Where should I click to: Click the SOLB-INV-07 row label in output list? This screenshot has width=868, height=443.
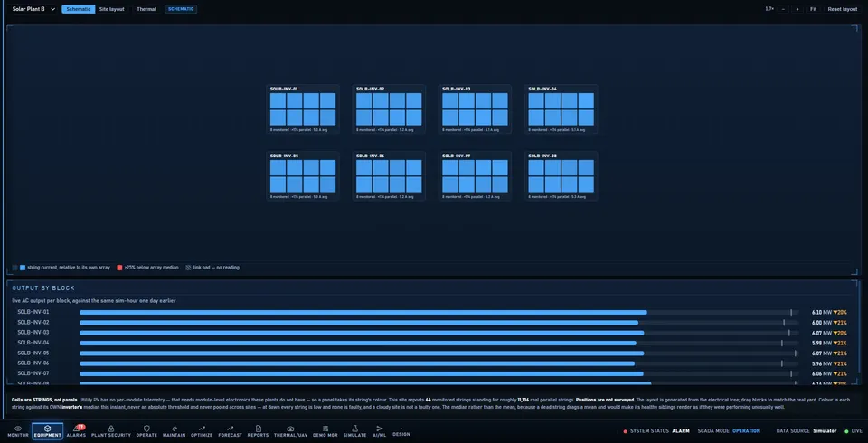[33, 373]
